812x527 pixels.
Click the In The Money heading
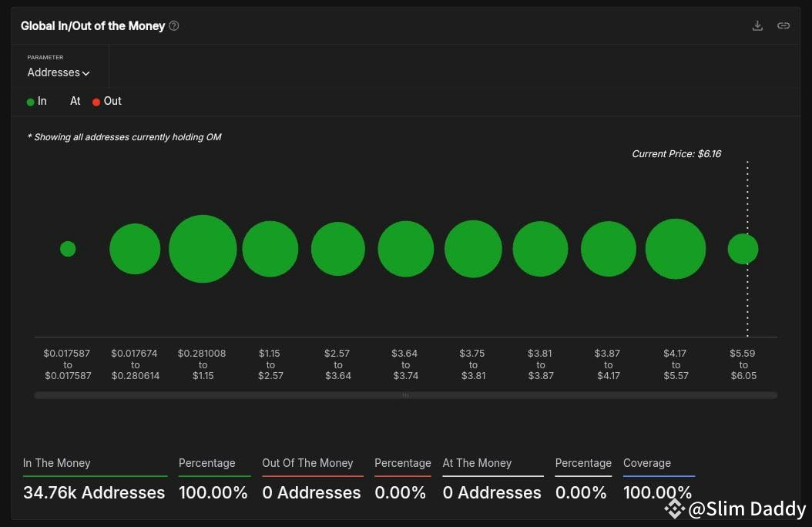pyautogui.click(x=56, y=463)
